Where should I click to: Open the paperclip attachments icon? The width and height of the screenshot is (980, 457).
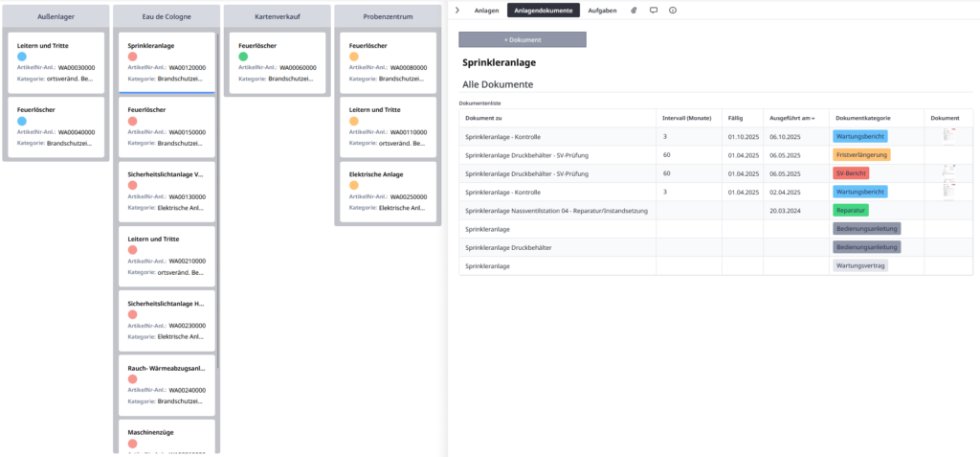point(634,10)
